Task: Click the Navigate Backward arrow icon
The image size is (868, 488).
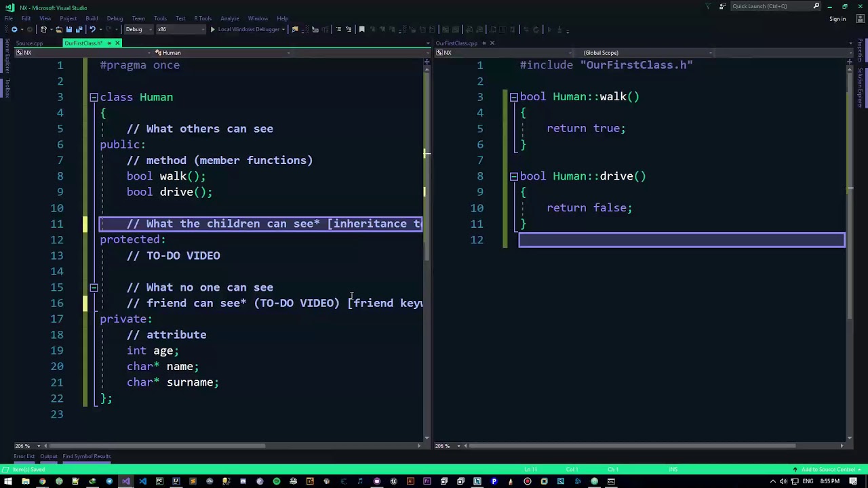Action: [14, 29]
